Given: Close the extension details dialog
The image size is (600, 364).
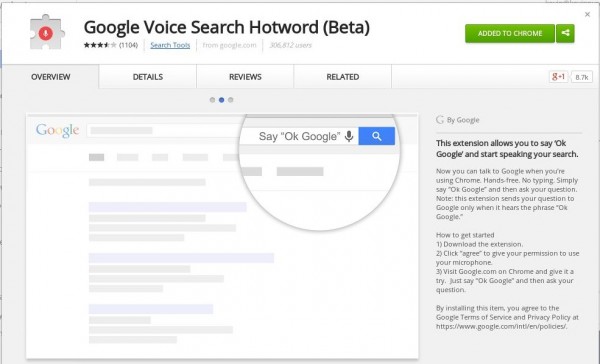Looking at the screenshot, I should 587,15.
